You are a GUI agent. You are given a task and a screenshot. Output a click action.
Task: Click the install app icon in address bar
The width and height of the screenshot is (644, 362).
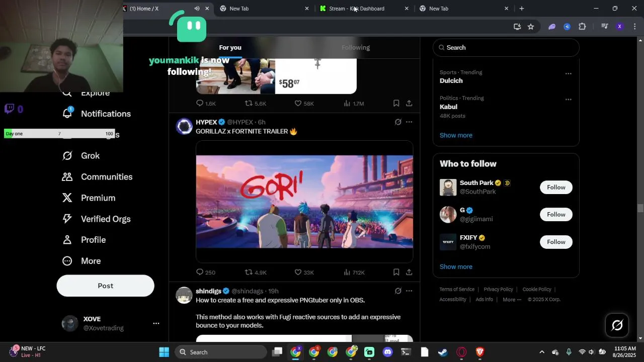coord(517,27)
